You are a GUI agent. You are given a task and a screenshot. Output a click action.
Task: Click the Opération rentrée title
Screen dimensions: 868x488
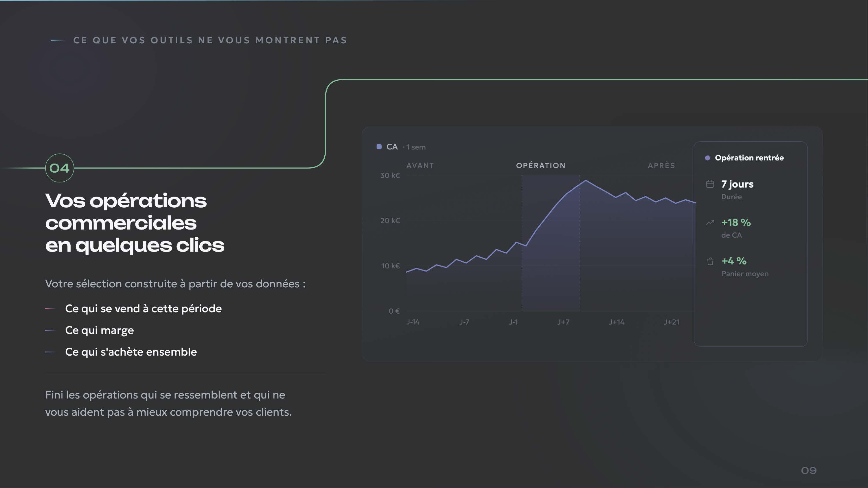click(749, 158)
